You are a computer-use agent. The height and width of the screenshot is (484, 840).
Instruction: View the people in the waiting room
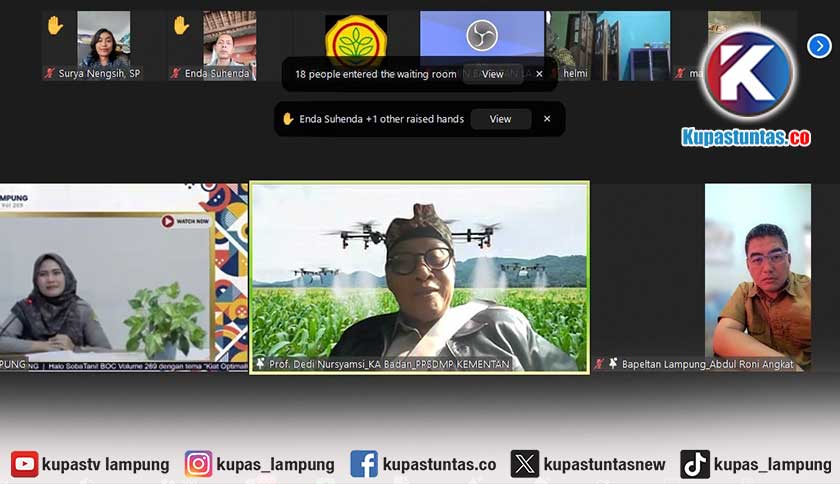pos(492,74)
